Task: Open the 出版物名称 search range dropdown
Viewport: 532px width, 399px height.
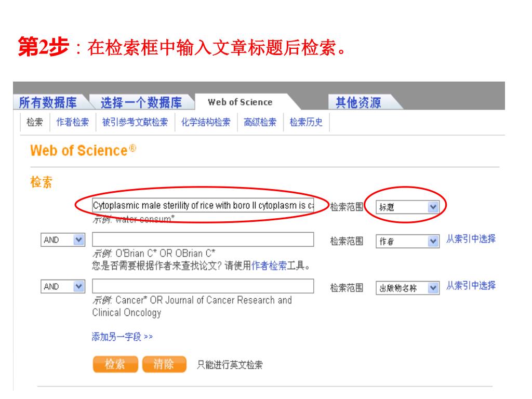Action: (x=407, y=288)
